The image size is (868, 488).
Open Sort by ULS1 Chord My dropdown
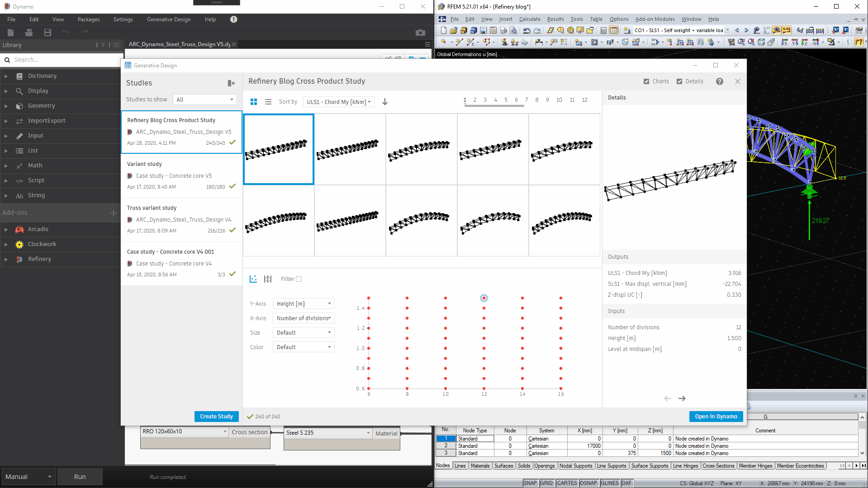pos(338,102)
